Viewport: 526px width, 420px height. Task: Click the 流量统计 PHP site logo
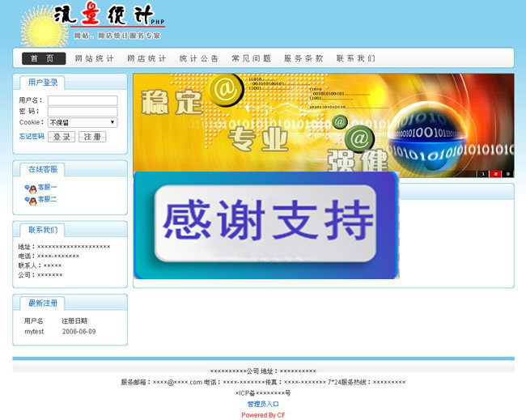click(x=93, y=23)
